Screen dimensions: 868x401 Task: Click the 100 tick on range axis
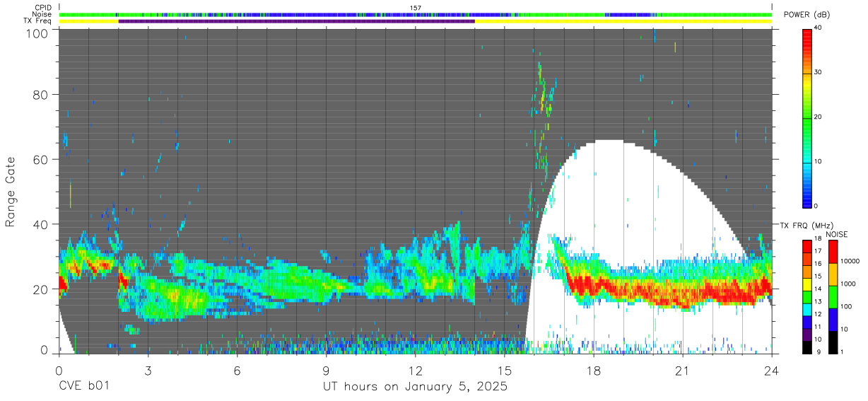[x=39, y=33]
